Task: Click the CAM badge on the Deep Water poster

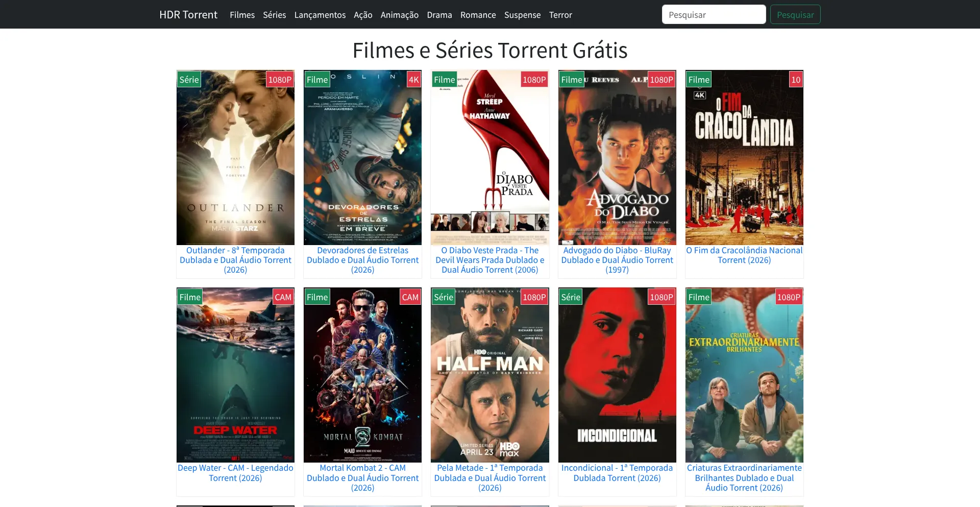Action: [283, 297]
